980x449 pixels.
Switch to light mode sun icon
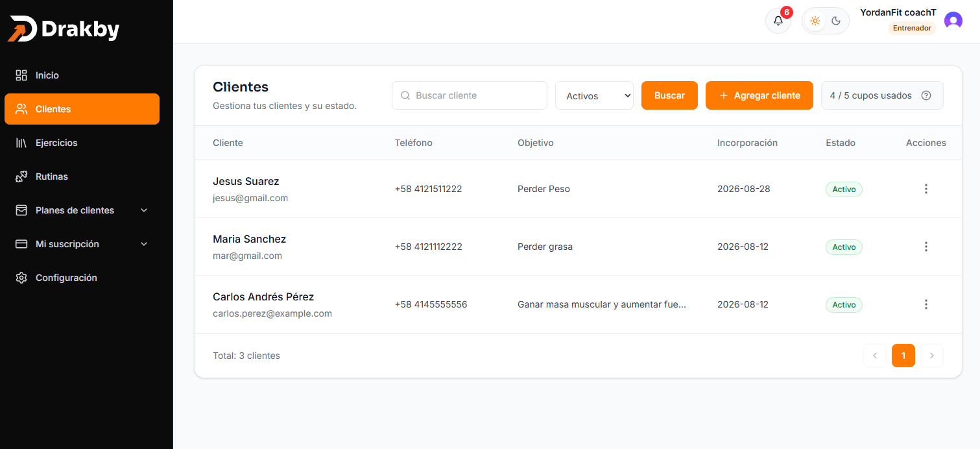815,21
